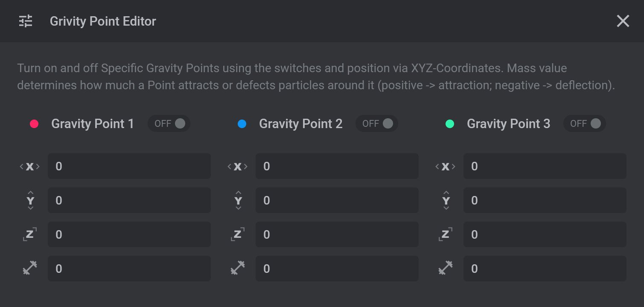Click the green Gravity Point 3 color dot

click(450, 124)
